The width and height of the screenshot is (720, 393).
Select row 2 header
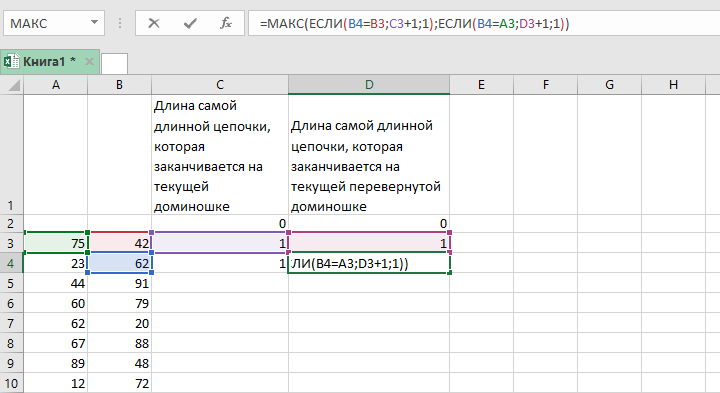tap(11, 224)
